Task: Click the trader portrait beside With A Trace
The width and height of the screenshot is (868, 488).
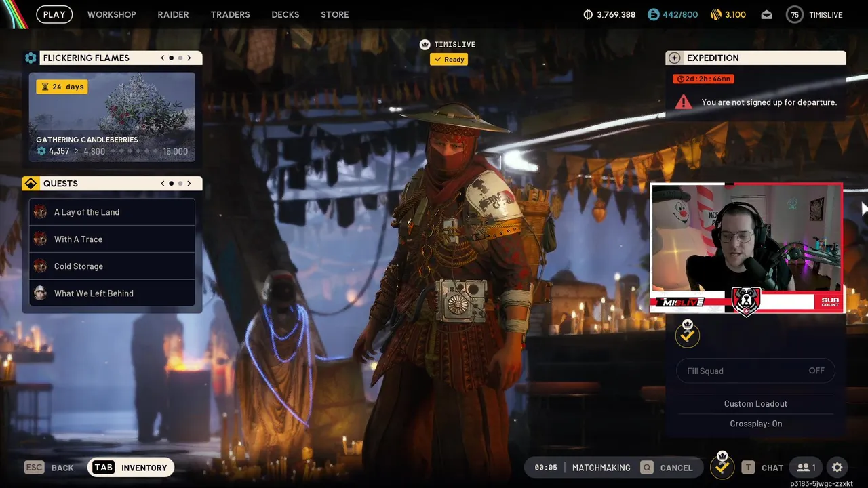Action: (41, 239)
